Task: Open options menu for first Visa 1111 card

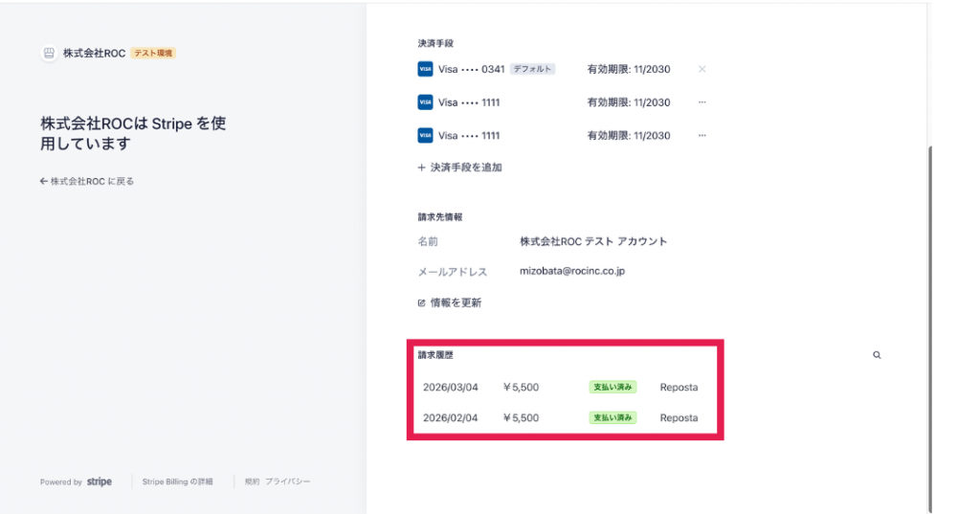Action: pos(702,102)
